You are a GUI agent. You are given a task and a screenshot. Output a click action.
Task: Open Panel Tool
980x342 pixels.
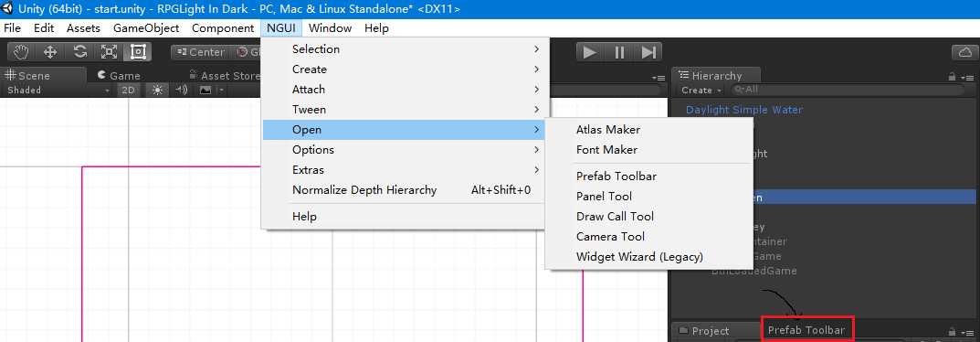coord(649,196)
